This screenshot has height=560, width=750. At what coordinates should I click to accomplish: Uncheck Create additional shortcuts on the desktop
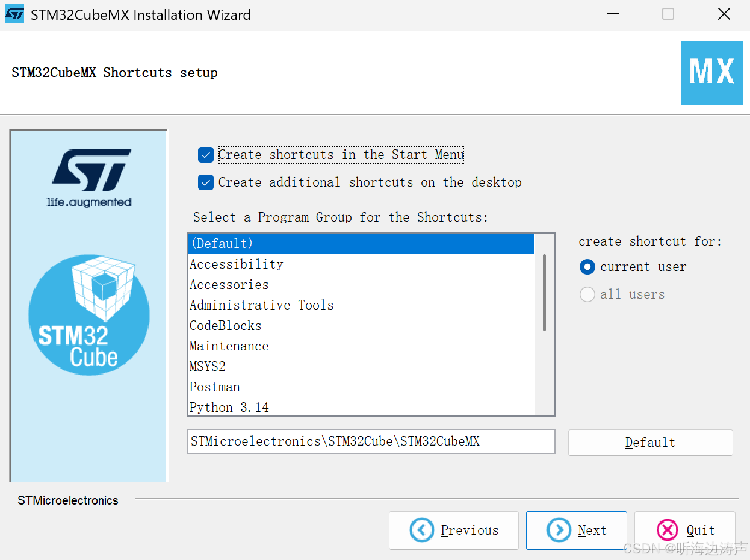tap(206, 182)
